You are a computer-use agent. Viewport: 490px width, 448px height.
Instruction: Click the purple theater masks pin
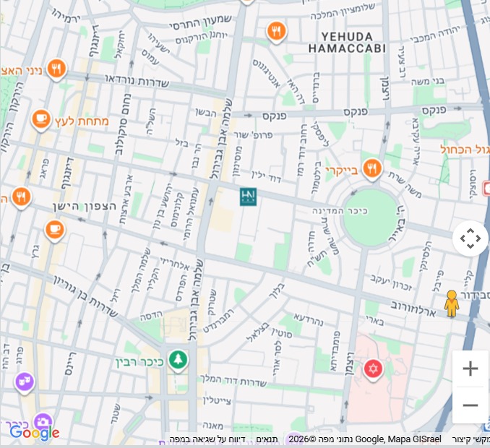click(x=24, y=380)
